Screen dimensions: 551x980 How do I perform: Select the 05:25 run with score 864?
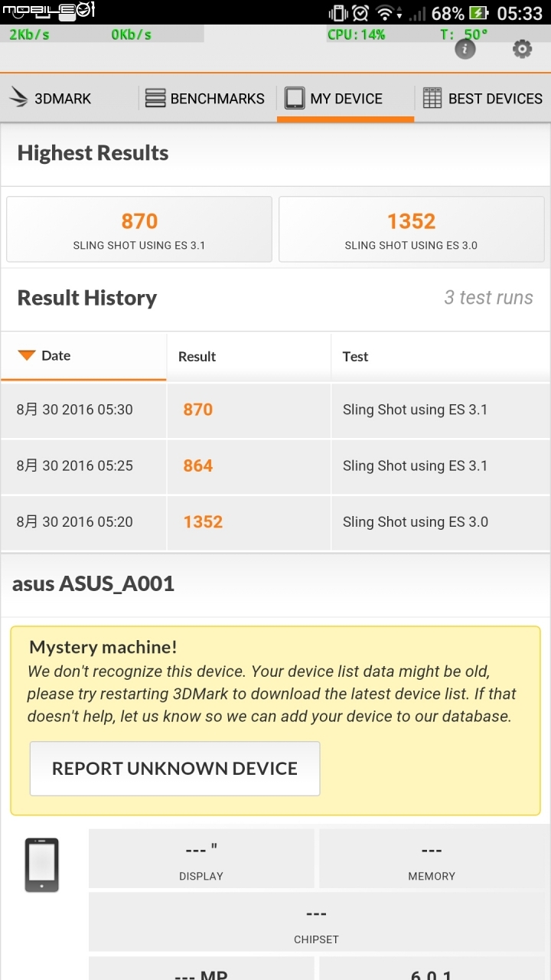coord(275,465)
